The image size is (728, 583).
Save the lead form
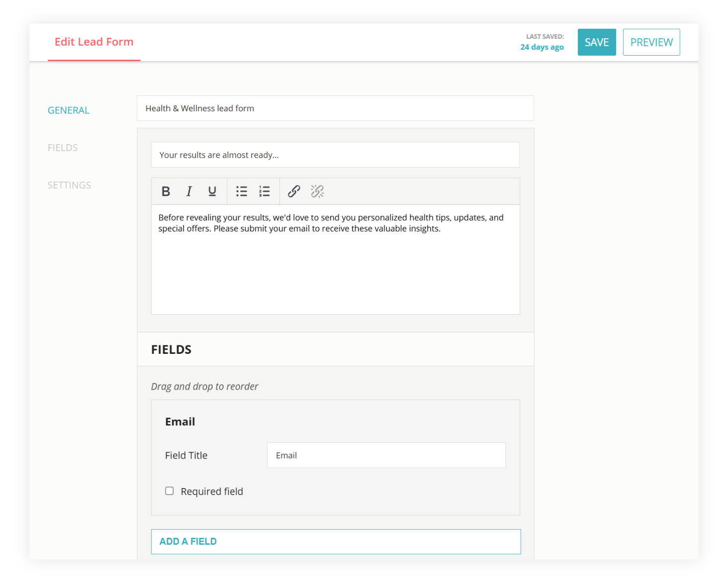pyautogui.click(x=597, y=42)
